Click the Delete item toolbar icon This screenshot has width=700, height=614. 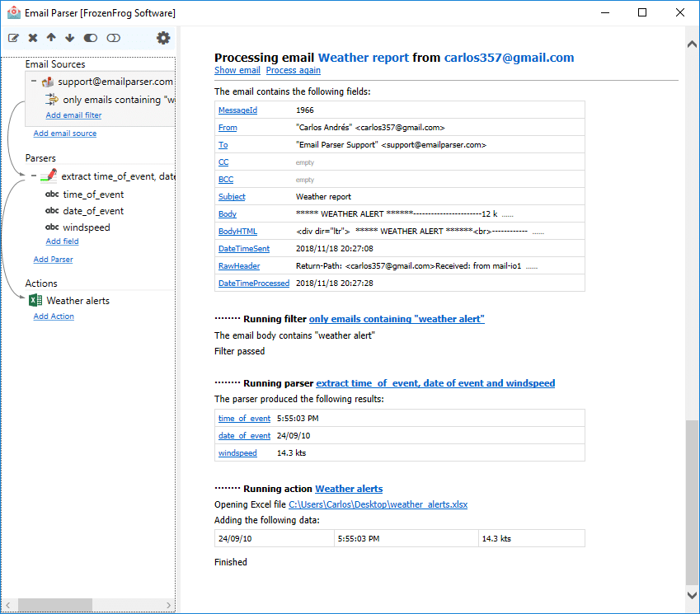(31, 37)
